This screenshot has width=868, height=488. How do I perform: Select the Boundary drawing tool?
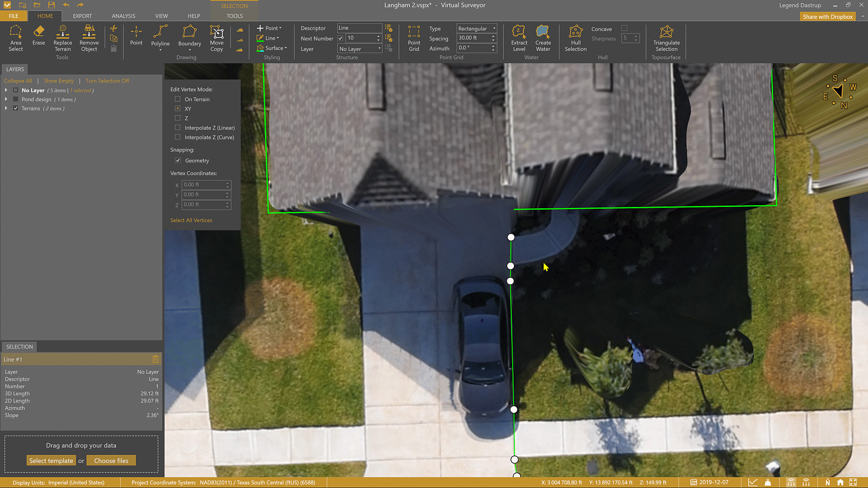click(189, 36)
